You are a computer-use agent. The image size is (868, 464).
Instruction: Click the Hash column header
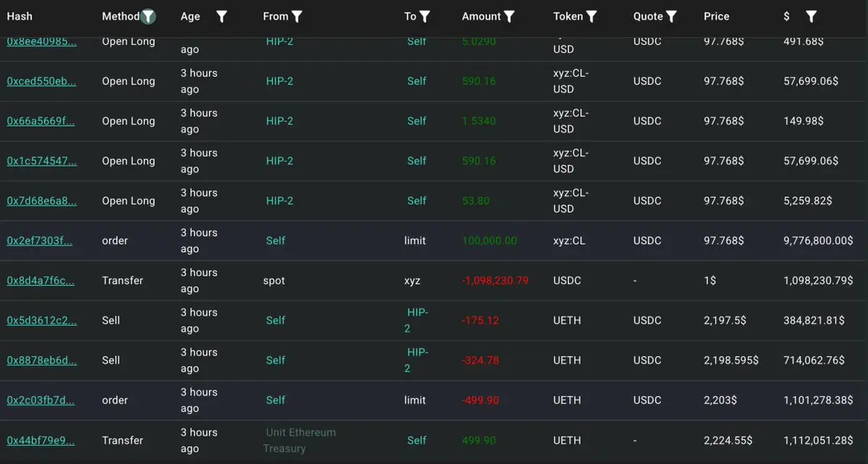tap(20, 16)
